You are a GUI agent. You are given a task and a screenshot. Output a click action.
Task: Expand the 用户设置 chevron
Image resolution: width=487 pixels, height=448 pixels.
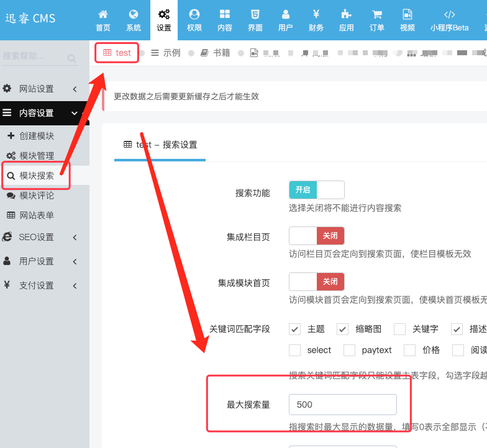coord(75,262)
